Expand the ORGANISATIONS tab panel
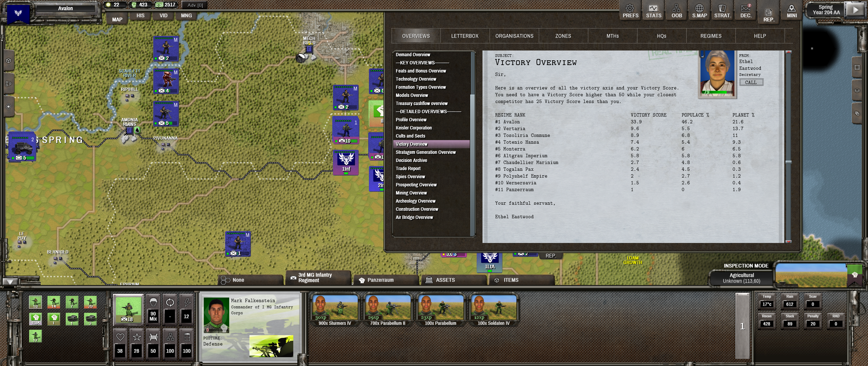 (514, 35)
